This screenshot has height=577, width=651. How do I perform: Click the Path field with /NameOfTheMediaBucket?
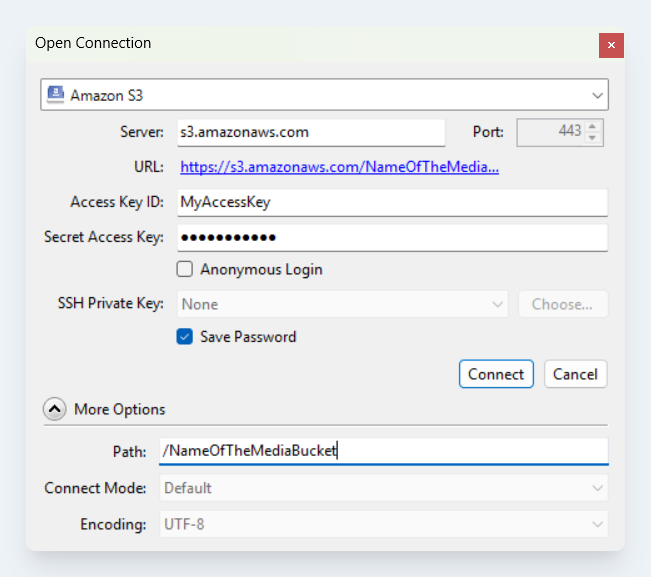[x=384, y=451]
